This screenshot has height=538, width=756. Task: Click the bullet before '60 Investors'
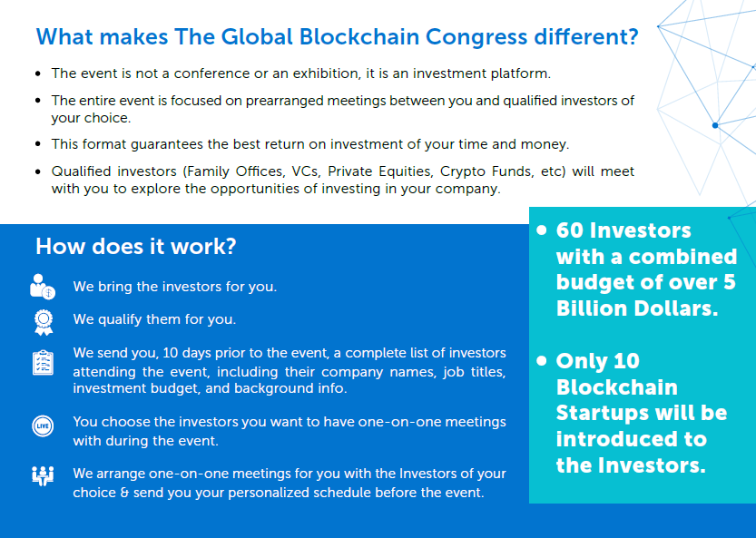coord(542,230)
